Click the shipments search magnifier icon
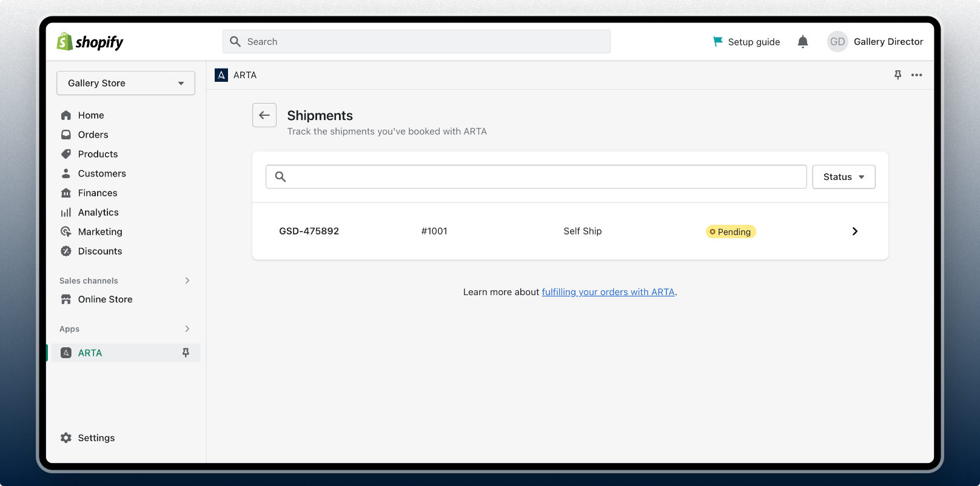 tap(280, 177)
